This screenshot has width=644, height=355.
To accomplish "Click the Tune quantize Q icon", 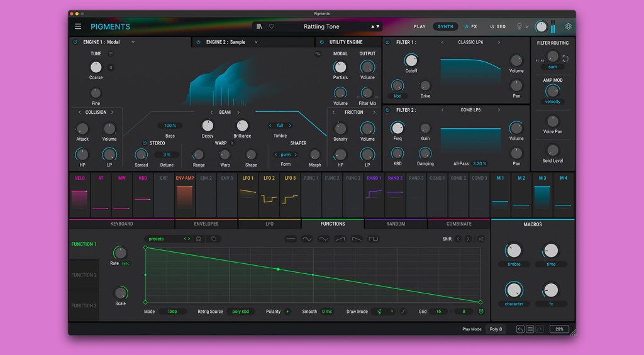I will point(111,68).
